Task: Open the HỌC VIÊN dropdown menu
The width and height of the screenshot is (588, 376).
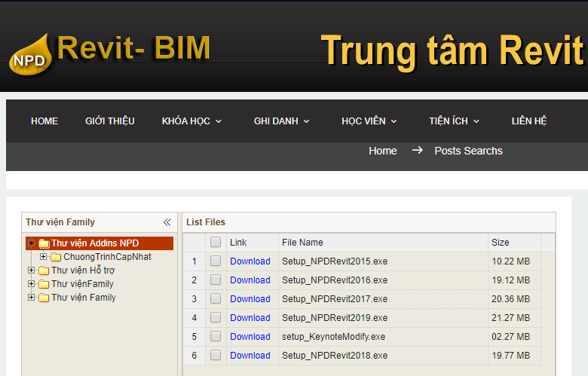Action: click(369, 121)
